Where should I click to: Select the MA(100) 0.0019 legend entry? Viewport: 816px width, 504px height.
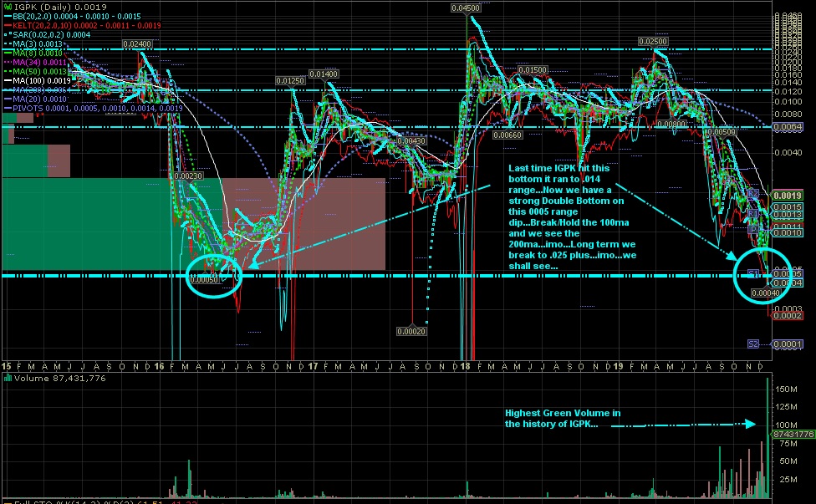pos(38,80)
